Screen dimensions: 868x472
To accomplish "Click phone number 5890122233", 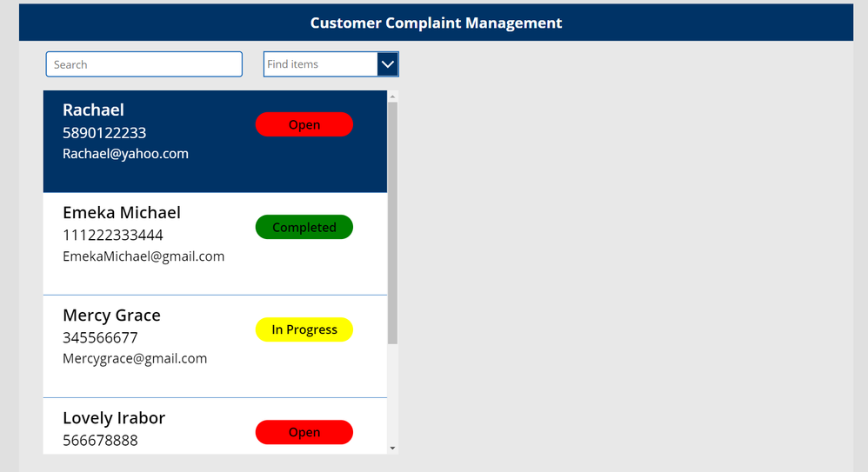I will tap(104, 133).
